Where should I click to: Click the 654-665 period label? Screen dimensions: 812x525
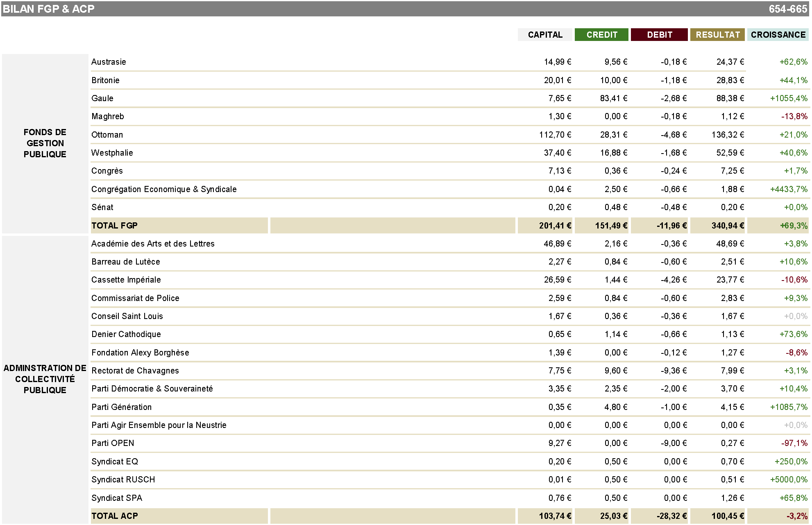click(787, 9)
